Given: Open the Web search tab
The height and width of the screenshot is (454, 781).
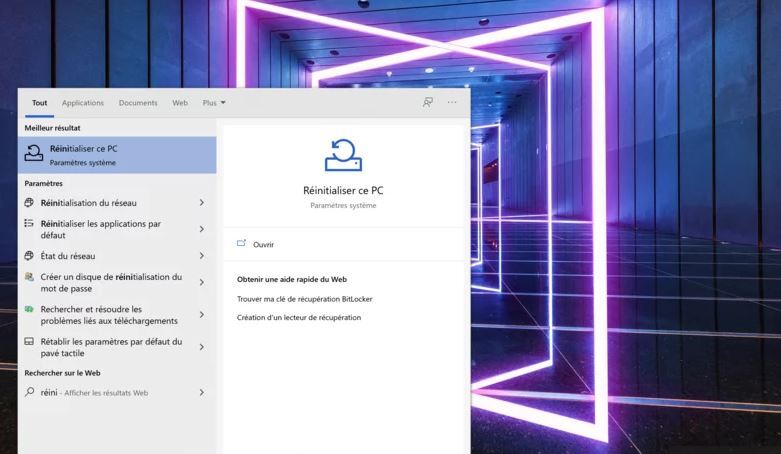Looking at the screenshot, I should click(x=180, y=103).
